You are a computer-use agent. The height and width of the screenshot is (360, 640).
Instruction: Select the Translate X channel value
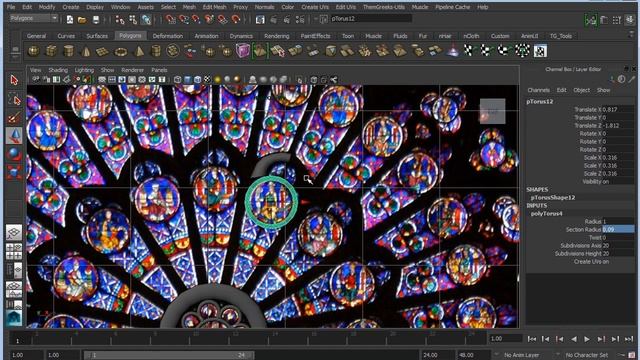[x=618, y=109]
